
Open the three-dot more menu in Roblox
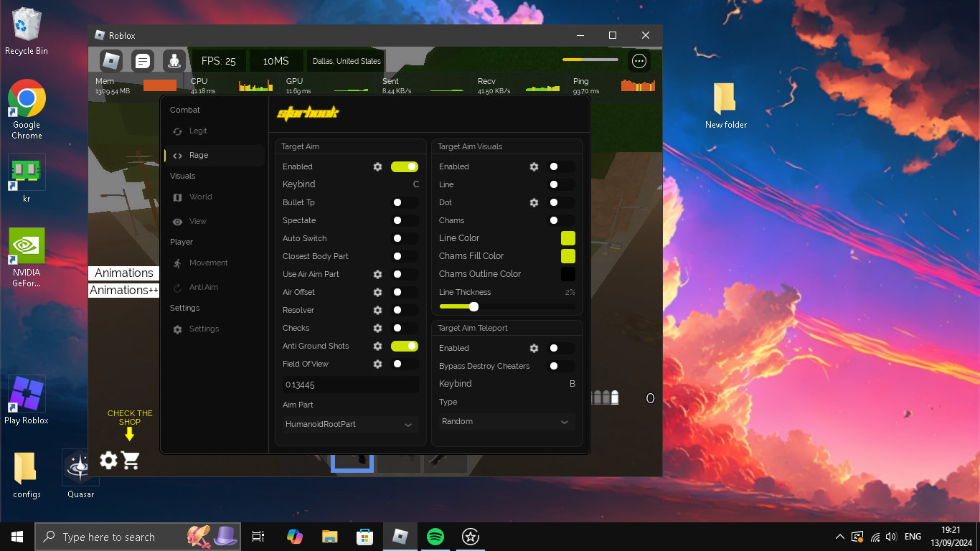tap(639, 61)
